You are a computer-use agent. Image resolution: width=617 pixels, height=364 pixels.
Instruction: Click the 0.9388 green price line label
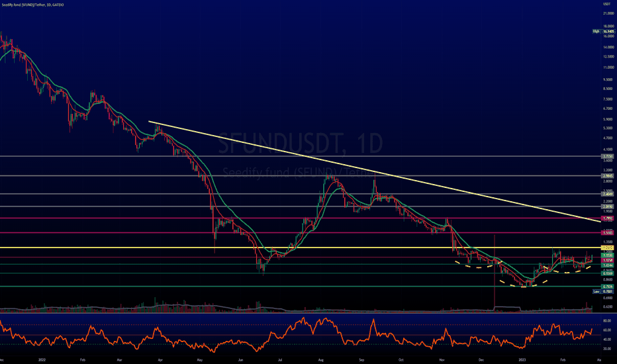[608, 273]
